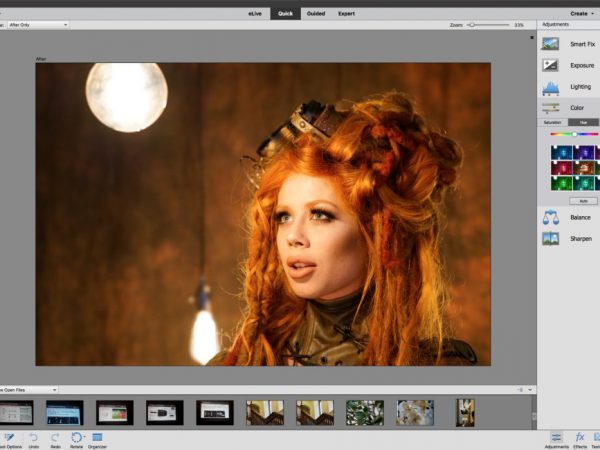The width and height of the screenshot is (600, 450).
Task: Select the Saturation tab under Color
Action: 552,122
